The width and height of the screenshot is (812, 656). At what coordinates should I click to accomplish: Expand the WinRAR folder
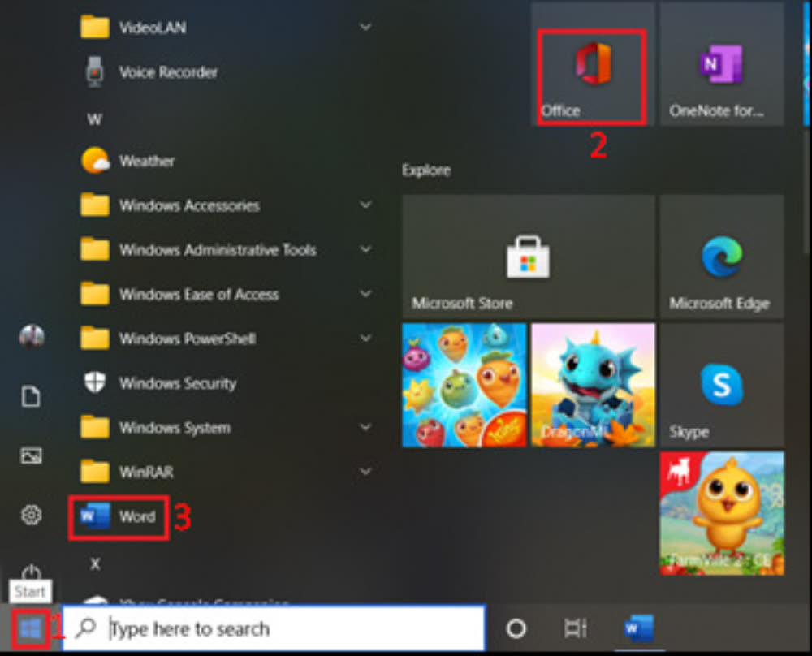pyautogui.click(x=365, y=472)
